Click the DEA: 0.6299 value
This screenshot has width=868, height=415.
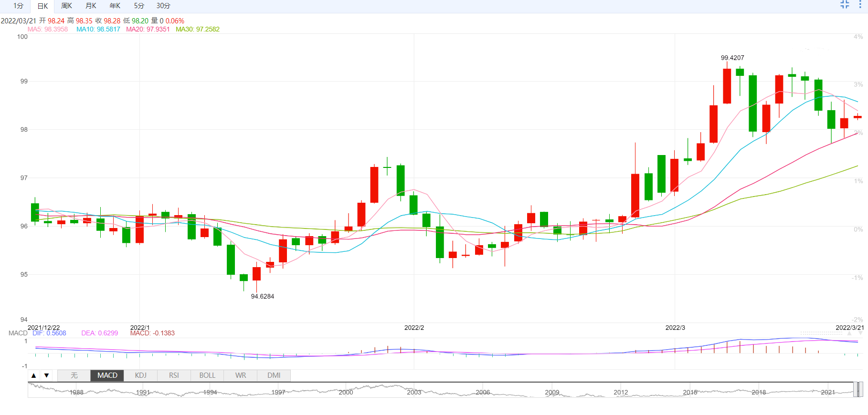100,333
